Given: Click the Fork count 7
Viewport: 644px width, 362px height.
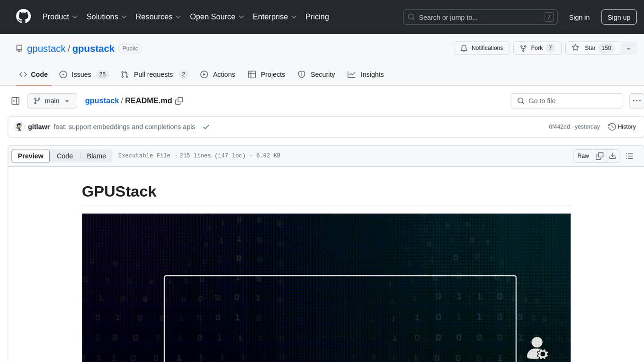Looking at the screenshot, I should [550, 48].
